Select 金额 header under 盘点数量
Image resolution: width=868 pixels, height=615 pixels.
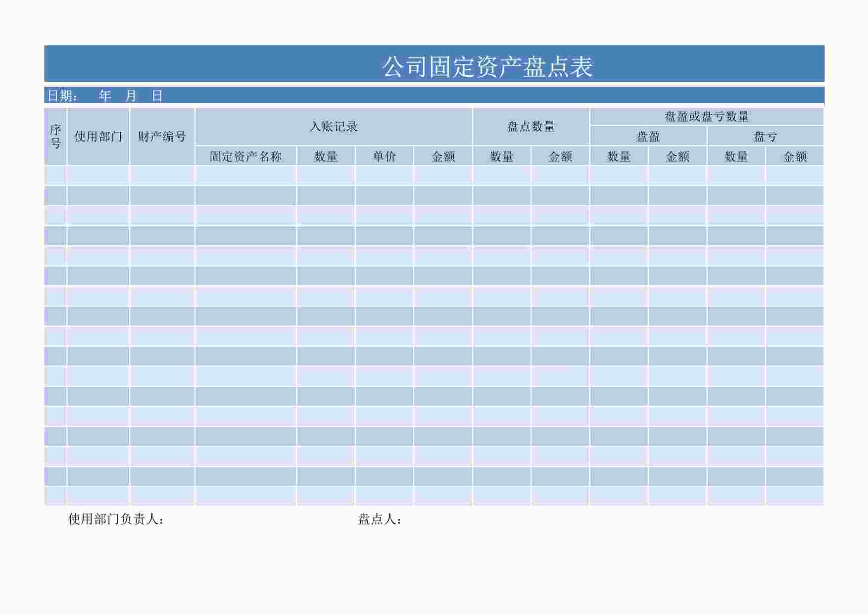click(560, 156)
